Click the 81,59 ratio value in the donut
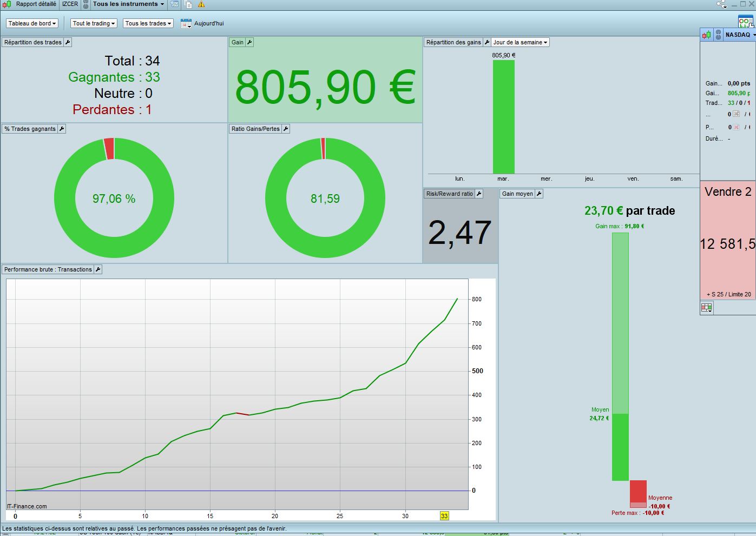Image resolution: width=756 pixels, height=536 pixels. click(x=325, y=199)
